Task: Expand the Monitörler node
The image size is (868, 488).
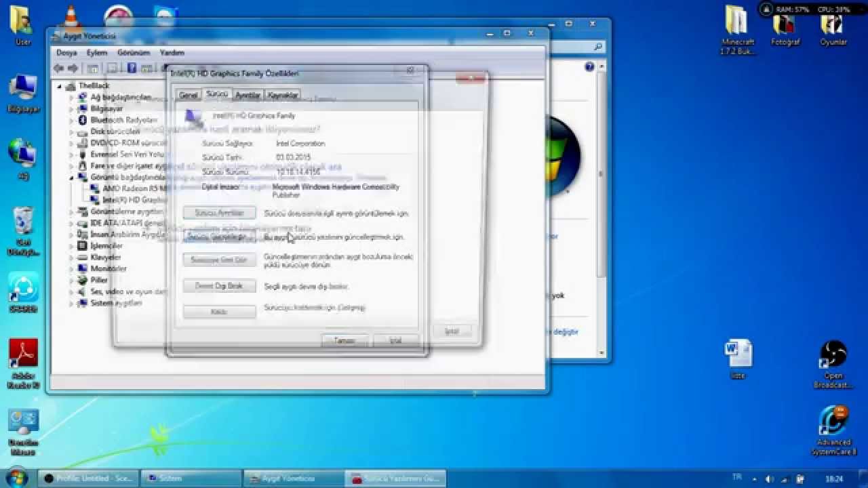Action: pyautogui.click(x=71, y=269)
